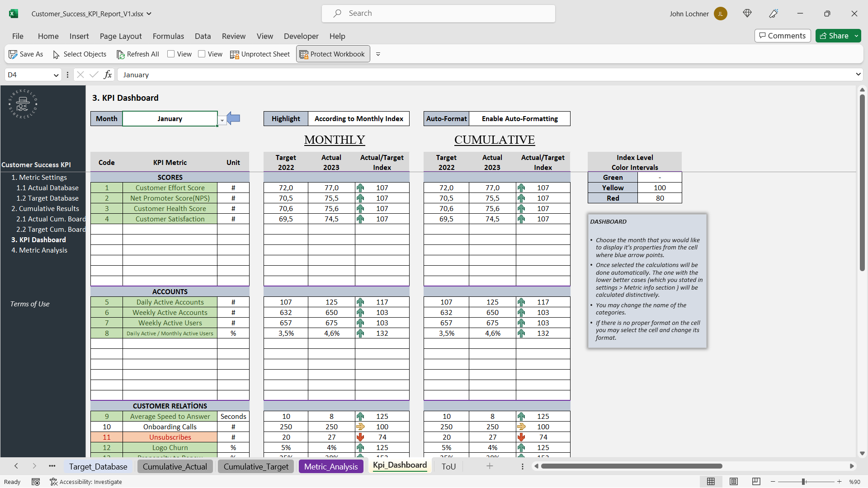The height and width of the screenshot is (488, 868).
Task: Click the macro recording status icon
Action: click(x=36, y=482)
